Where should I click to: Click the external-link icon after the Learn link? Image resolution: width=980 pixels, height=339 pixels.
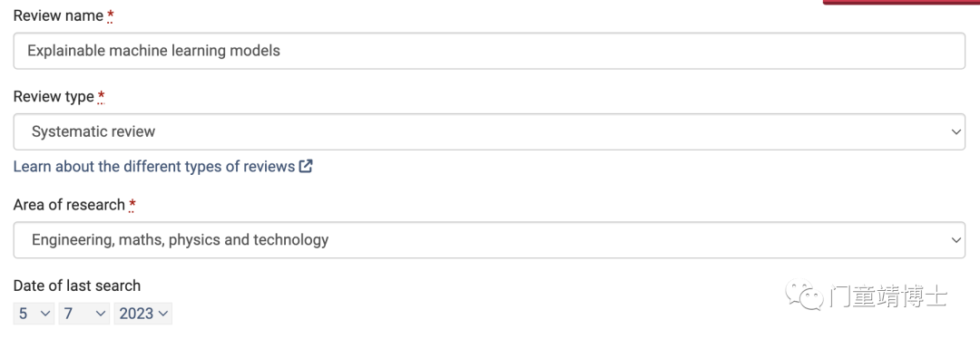coord(306,167)
